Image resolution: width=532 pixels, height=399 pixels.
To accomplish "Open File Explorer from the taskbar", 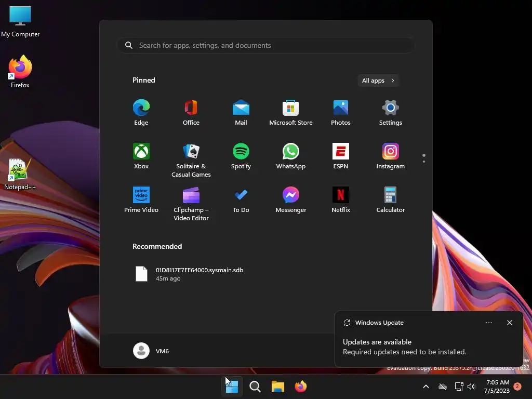I will click(x=278, y=387).
